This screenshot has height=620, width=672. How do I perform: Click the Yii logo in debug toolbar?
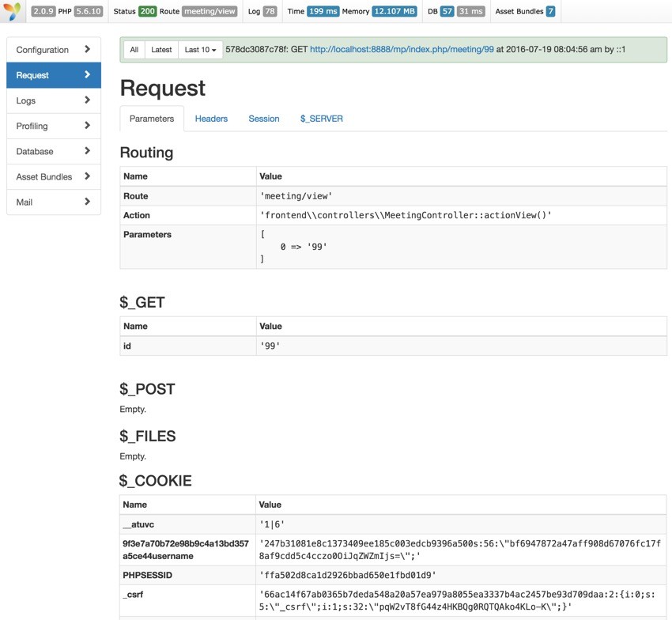tap(12, 11)
